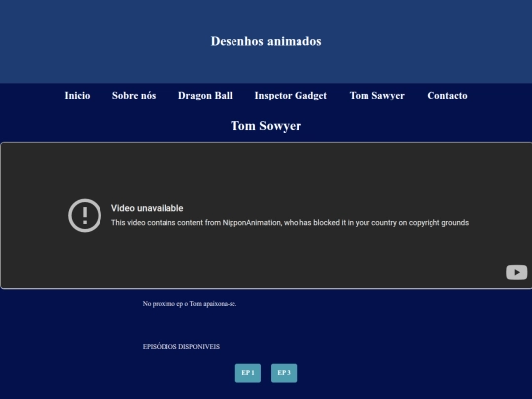Select Inspetor Gadget in the navigation
The width and height of the screenshot is (532, 399).
point(291,96)
